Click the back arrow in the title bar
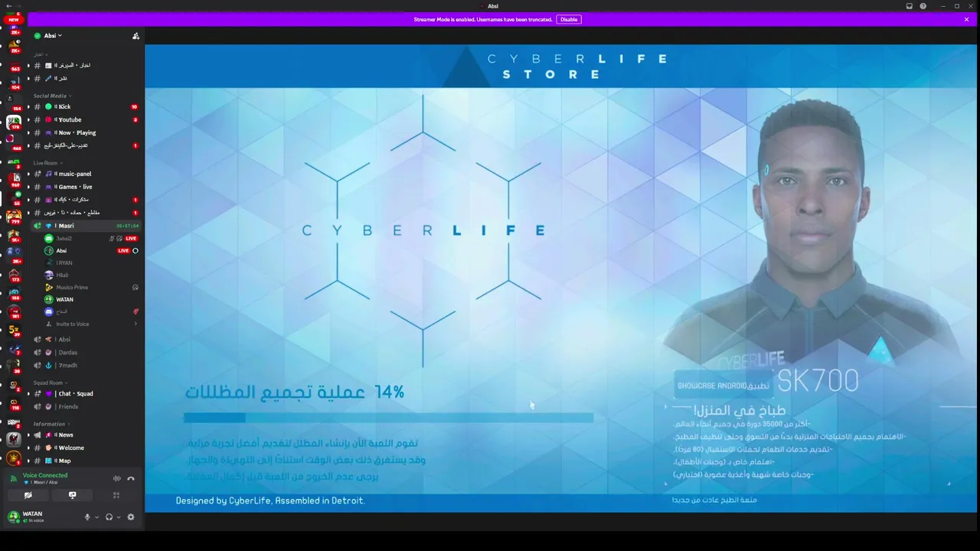 click(x=8, y=6)
